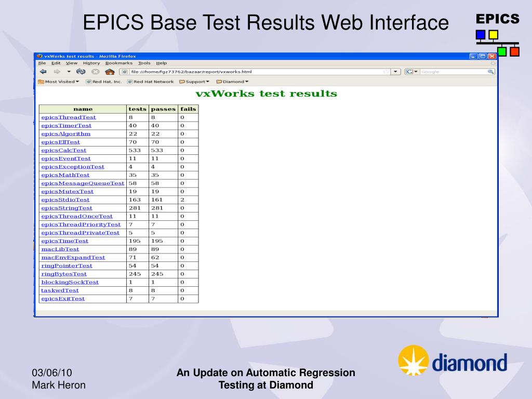Open the epicsStdioTest link
Image resolution: width=532 pixels, height=399 pixels.
click(65, 200)
